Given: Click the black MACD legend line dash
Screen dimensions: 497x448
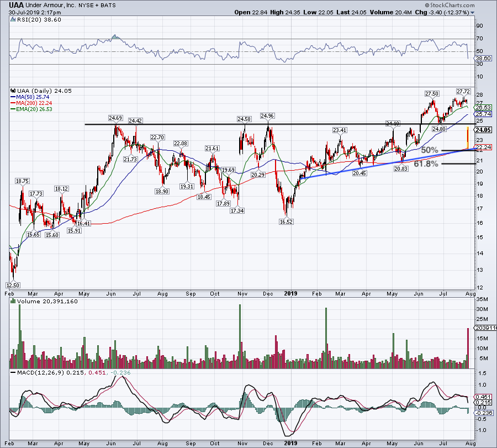Looking at the screenshot, I should point(13,372).
